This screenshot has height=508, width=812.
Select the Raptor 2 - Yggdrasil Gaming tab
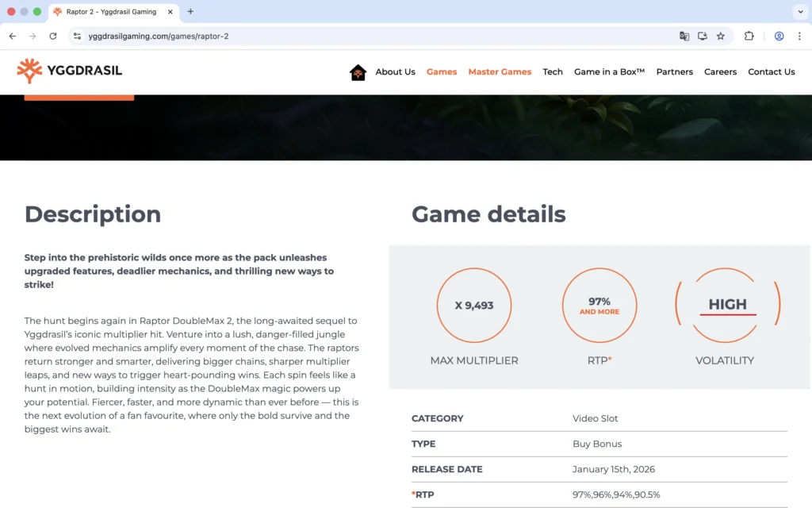click(x=114, y=12)
